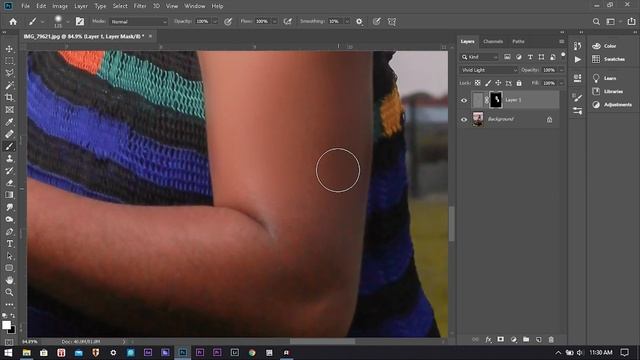Open the Image menu
Viewport: 640px width, 360px height.
[x=60, y=6]
